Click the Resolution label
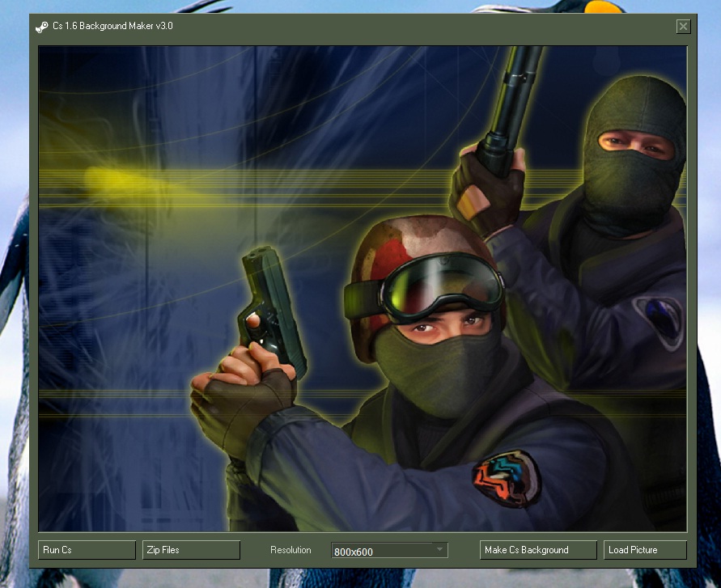 [x=291, y=550]
